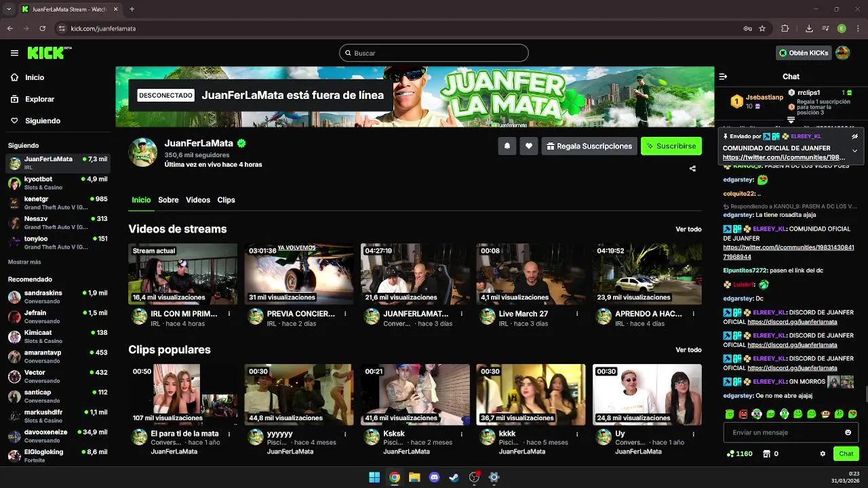Open the hamburger menu beside KICK logo

(14, 53)
